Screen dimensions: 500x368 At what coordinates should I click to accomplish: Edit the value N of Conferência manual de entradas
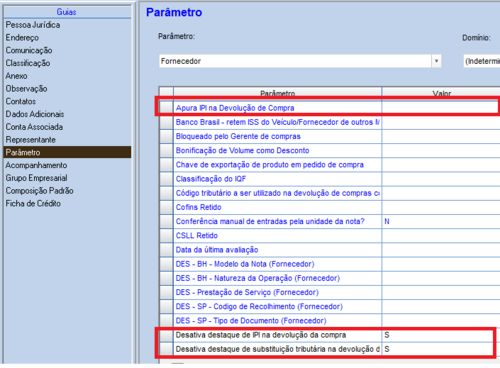click(x=387, y=221)
